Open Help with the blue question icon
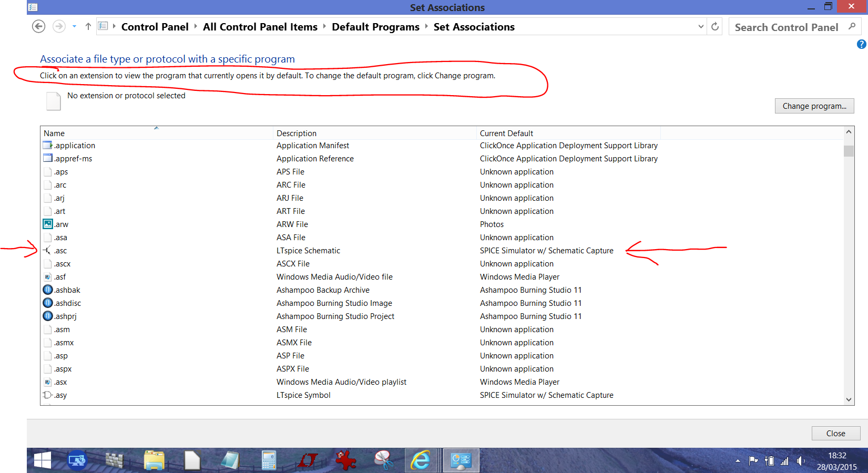 pyautogui.click(x=861, y=44)
